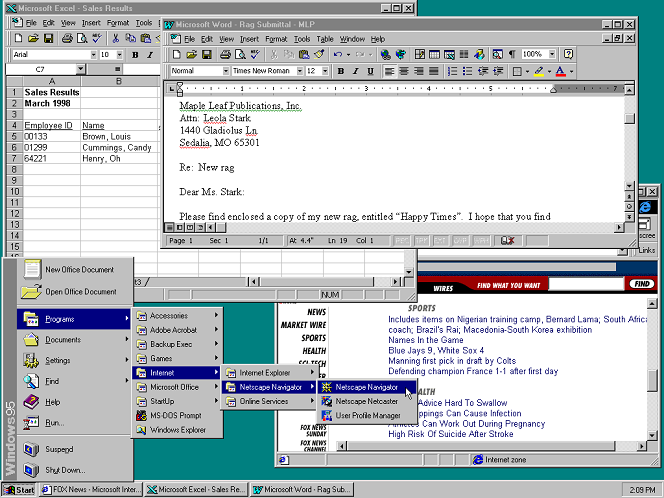The height and width of the screenshot is (498, 664).
Task: Select the Format Painter brush in Word
Action: pyautogui.click(x=319, y=54)
